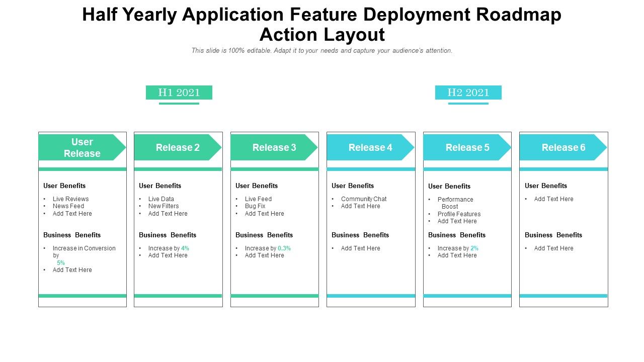644x362 pixels.
Task: Select 'Live Feed' bullet text
Action: (x=258, y=199)
